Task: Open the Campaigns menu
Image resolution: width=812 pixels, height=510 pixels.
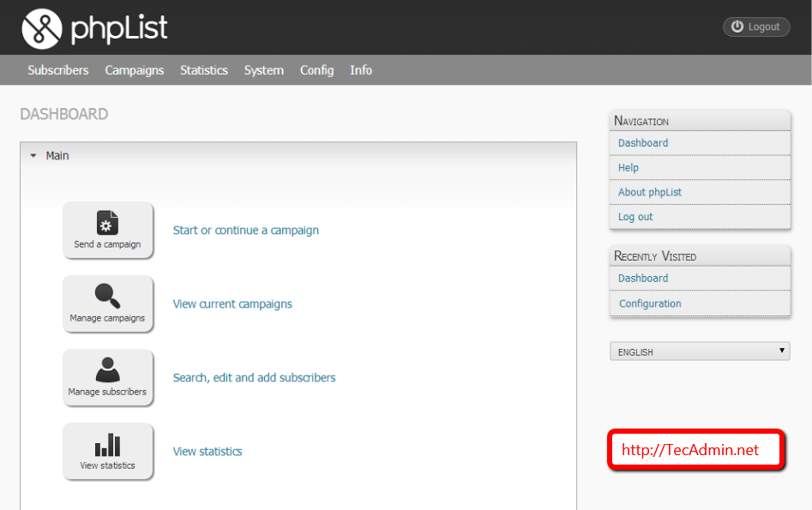Action: (134, 70)
